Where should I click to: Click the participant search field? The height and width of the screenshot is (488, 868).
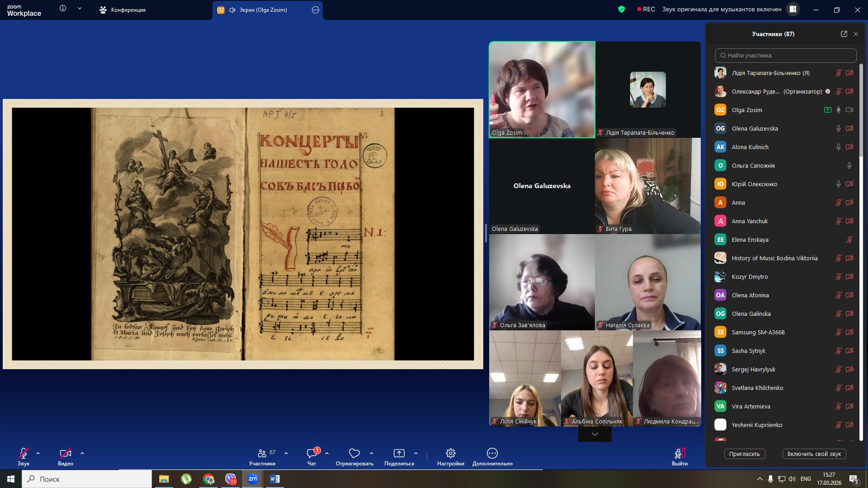[786, 56]
